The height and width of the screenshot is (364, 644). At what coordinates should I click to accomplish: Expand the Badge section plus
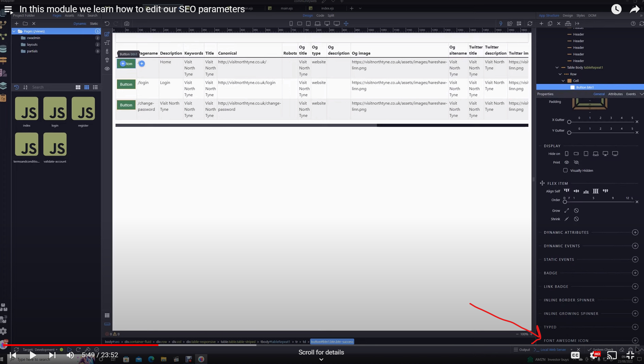pos(635,273)
